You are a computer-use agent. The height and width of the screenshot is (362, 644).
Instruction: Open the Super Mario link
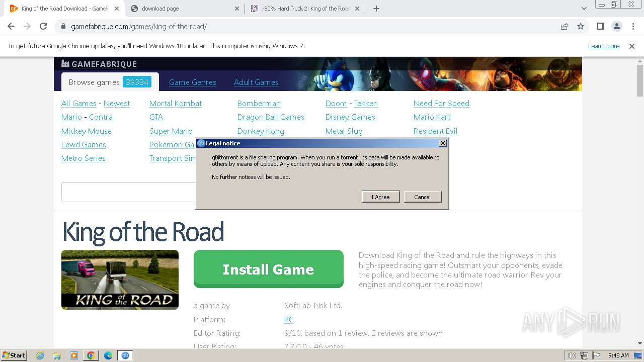171,131
